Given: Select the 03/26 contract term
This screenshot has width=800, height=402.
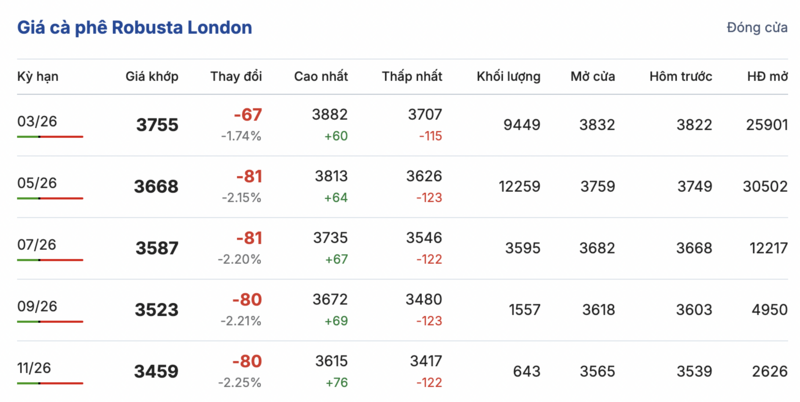Looking at the screenshot, I should [x=37, y=122].
